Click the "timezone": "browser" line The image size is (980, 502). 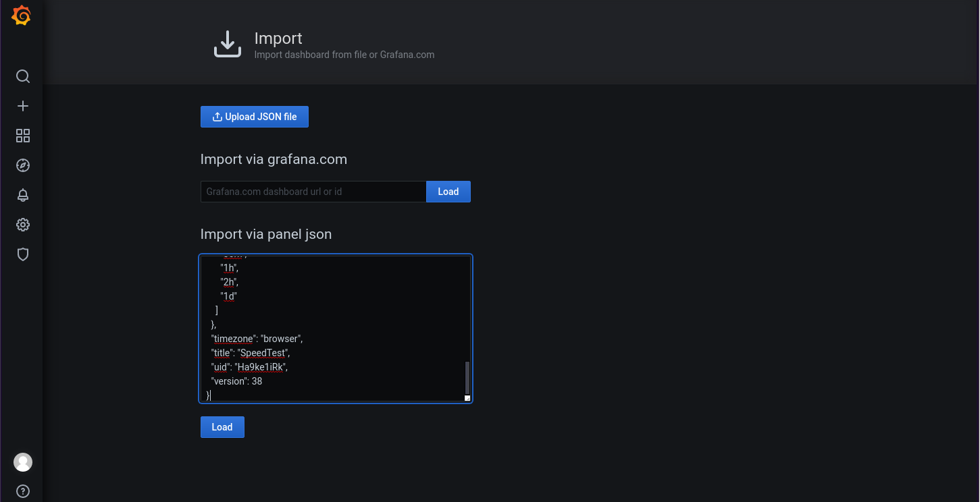click(x=257, y=339)
